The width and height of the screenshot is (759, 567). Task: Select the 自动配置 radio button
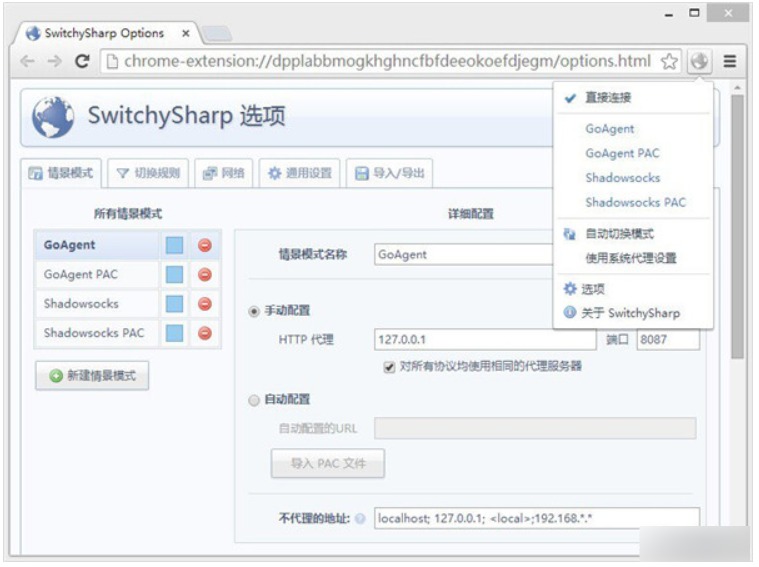254,400
